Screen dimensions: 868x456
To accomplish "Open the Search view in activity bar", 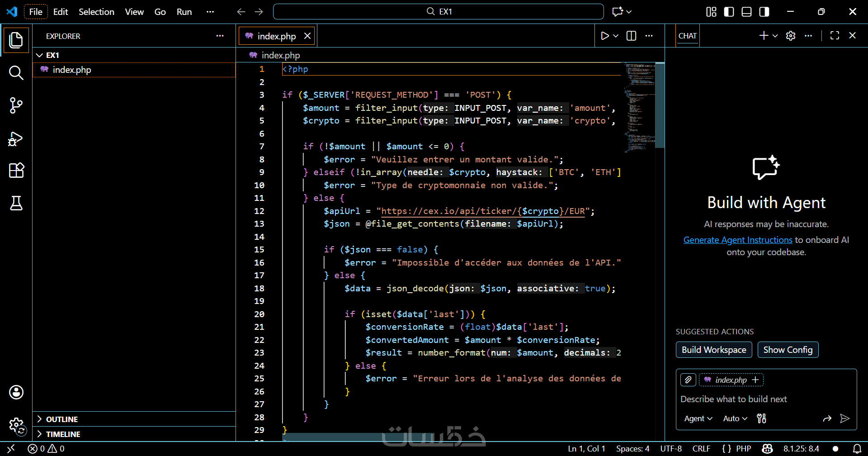I will pos(16,72).
